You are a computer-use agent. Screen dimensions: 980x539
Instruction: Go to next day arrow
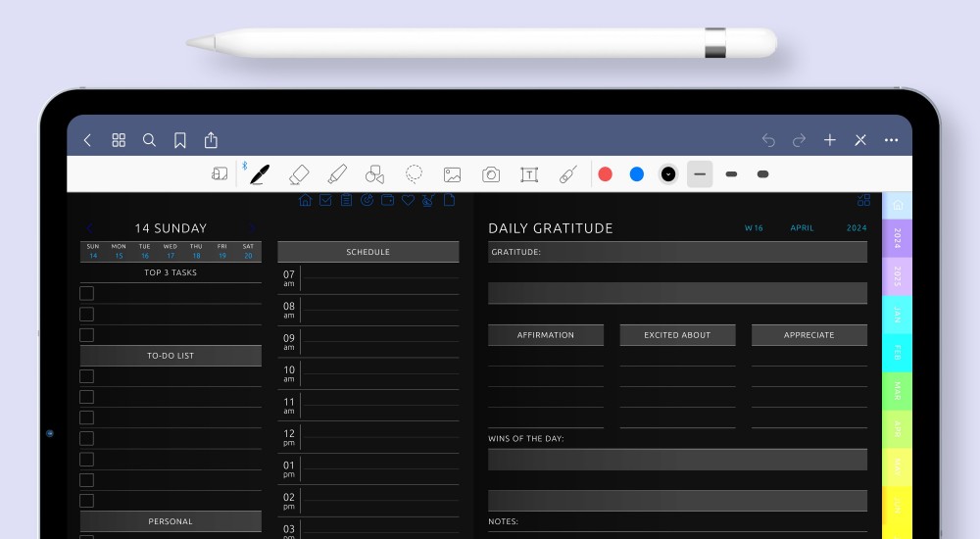click(253, 228)
